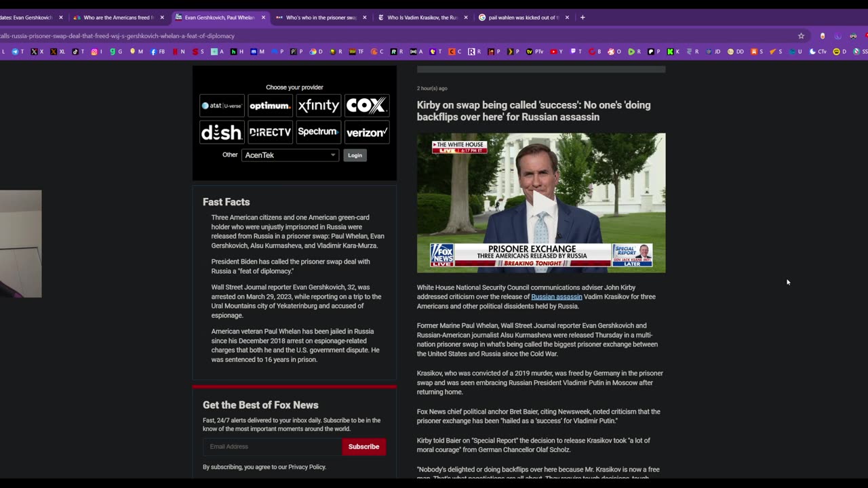Bookmark this page with the star icon

[x=801, y=36]
